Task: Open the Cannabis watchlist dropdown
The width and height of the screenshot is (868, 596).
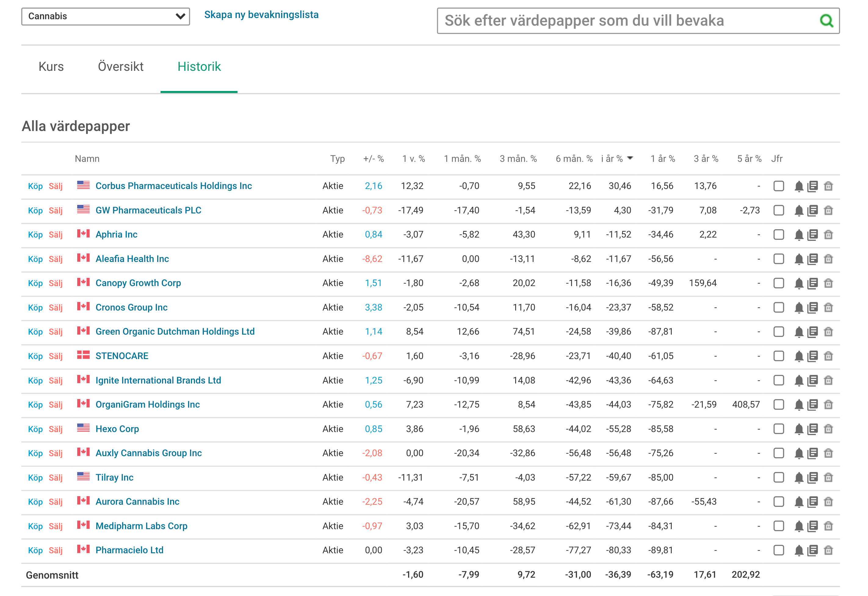Action: point(106,16)
